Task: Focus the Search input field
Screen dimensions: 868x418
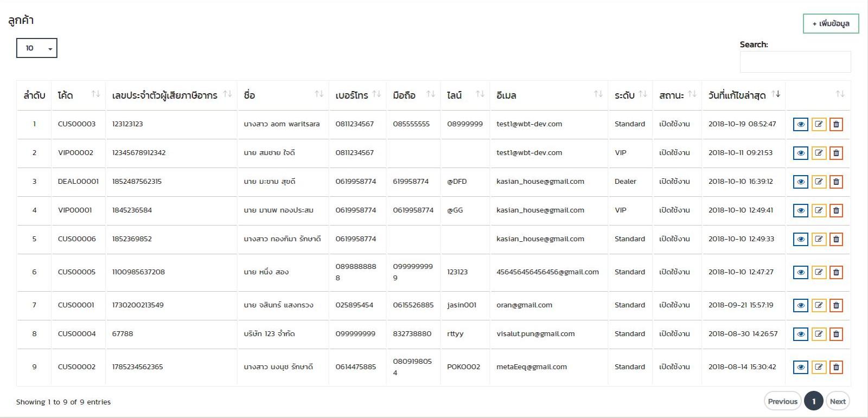Action: [x=795, y=62]
